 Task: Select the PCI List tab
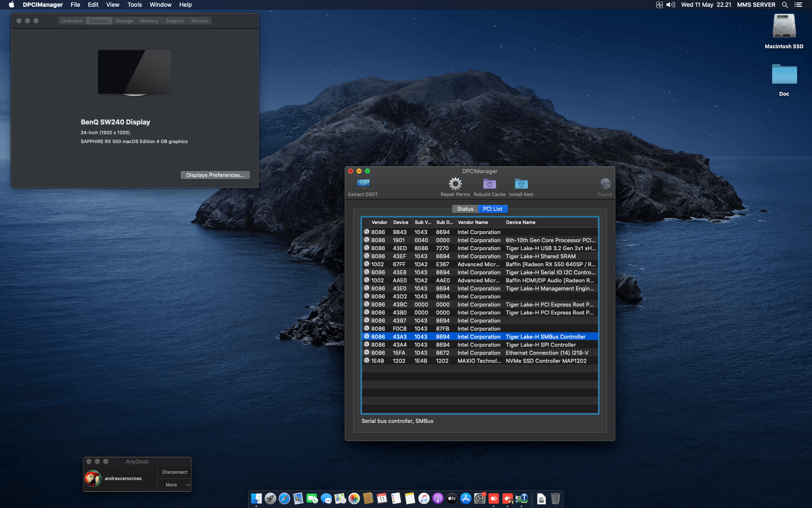click(x=493, y=209)
